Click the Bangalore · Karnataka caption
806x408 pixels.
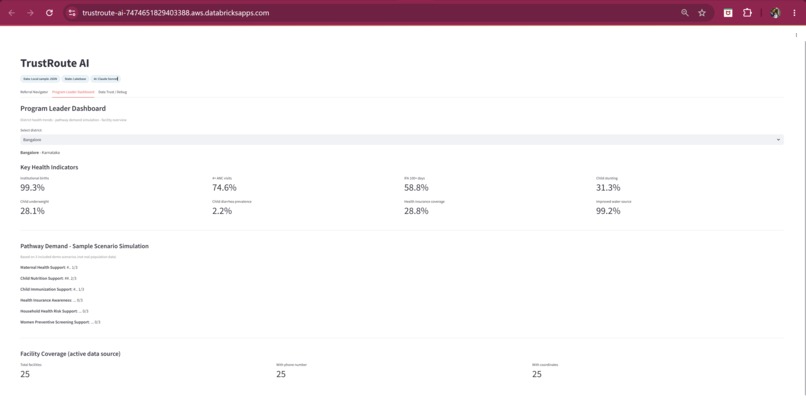[40, 153]
